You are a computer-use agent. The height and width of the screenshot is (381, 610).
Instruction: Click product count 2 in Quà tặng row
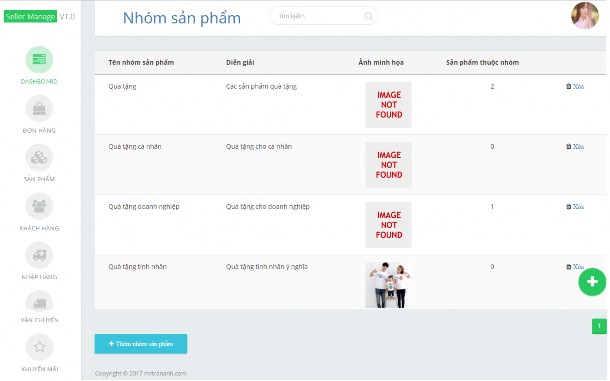[492, 86]
